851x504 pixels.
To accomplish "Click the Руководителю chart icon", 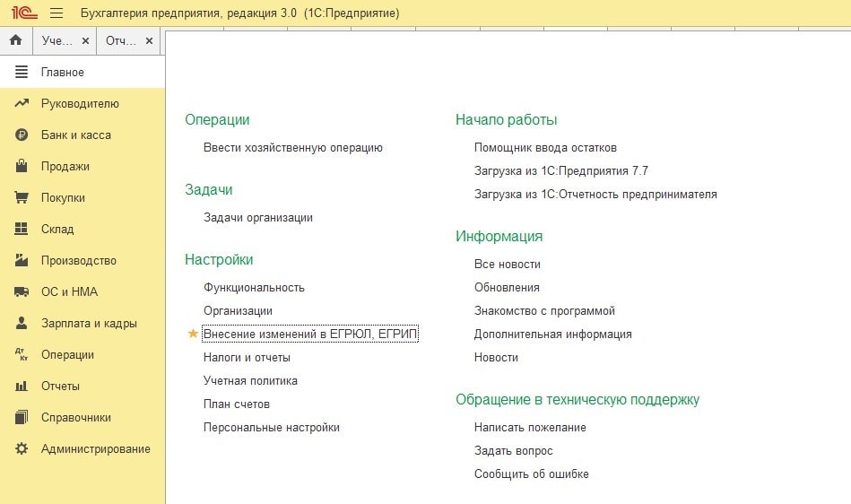I will click(x=22, y=103).
